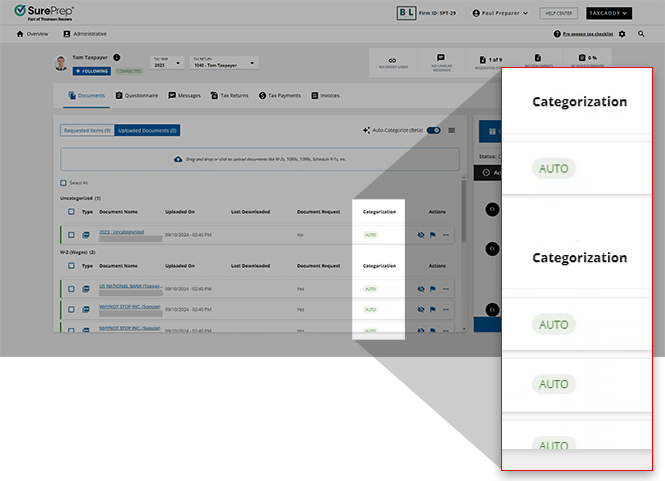Expand the TaxCaddy dropdown
The width and height of the screenshot is (665, 481).
coord(609,13)
